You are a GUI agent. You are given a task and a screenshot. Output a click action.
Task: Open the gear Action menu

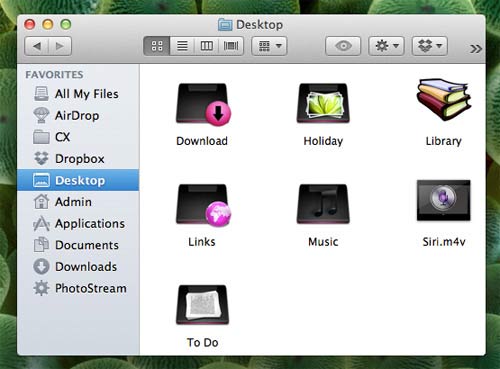(x=386, y=46)
